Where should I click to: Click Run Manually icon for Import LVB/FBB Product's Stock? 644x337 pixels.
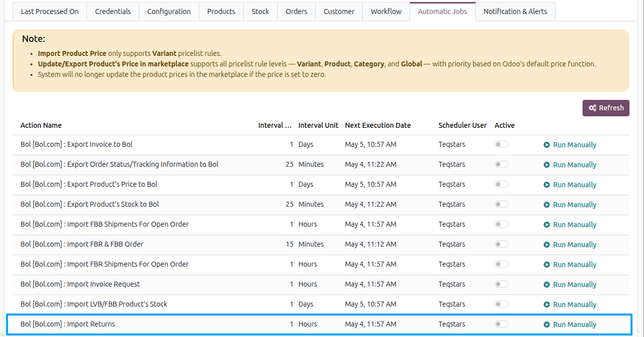click(547, 305)
